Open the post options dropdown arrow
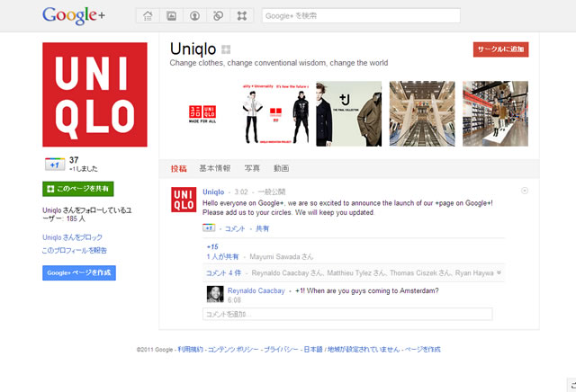The width and height of the screenshot is (576, 392). tap(525, 191)
